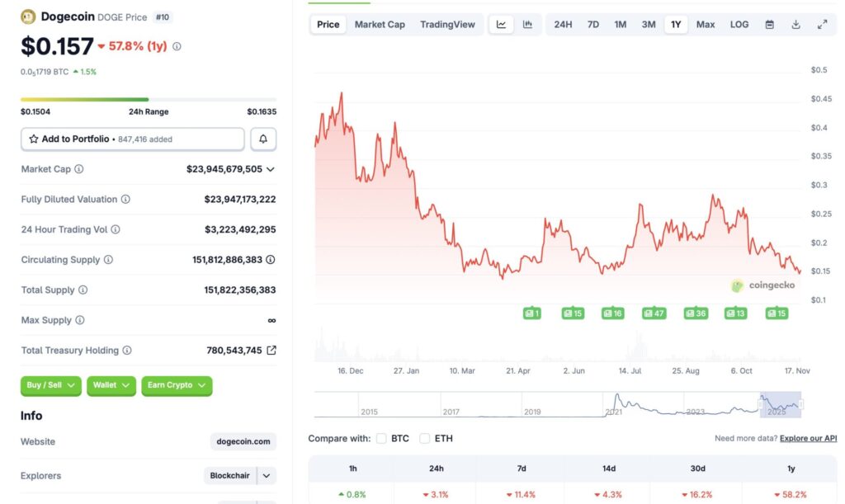Open the Explore our API link

pyautogui.click(x=807, y=438)
